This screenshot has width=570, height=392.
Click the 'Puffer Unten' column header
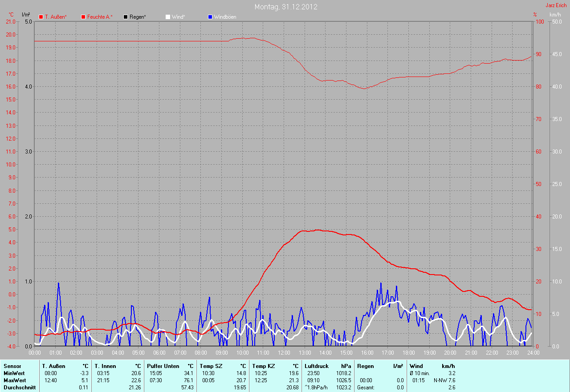click(163, 366)
